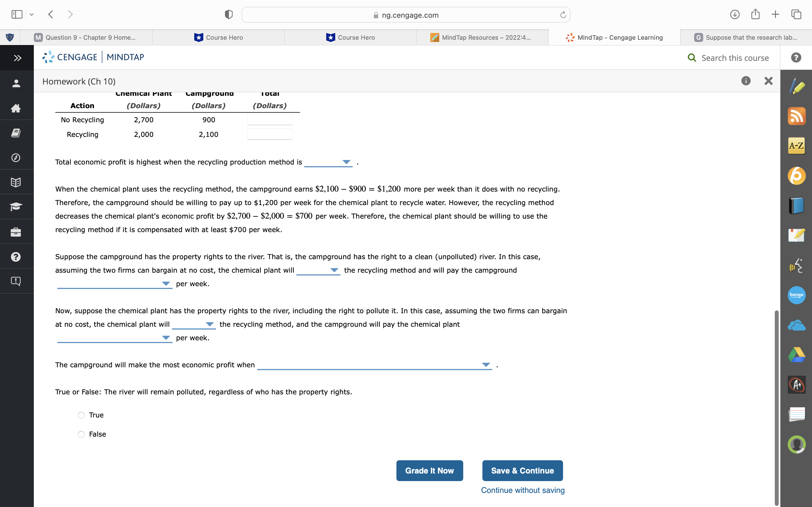This screenshot has width=812, height=507.
Task: Click the Google Drive icon
Action: coord(796,355)
